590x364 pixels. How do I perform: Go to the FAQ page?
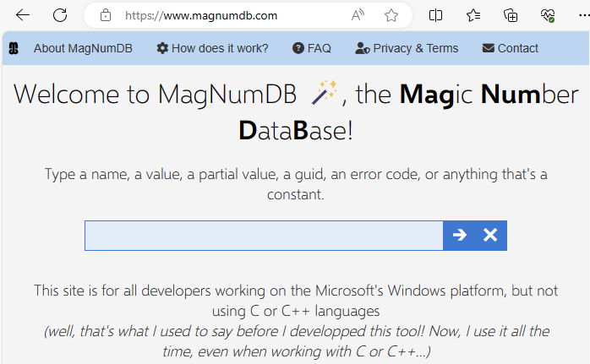pyautogui.click(x=312, y=49)
